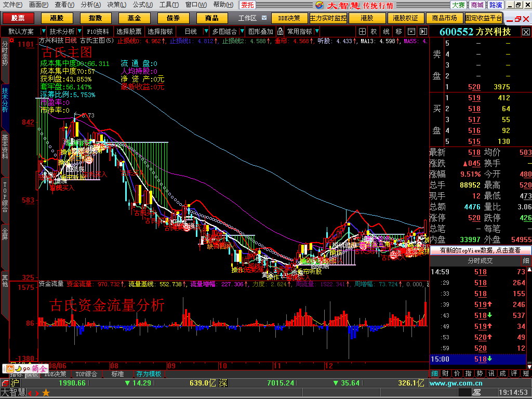Click the red left arrow beside 大智慧 in the bottom bar
Screen dimensions: 532x399
tap(30, 393)
